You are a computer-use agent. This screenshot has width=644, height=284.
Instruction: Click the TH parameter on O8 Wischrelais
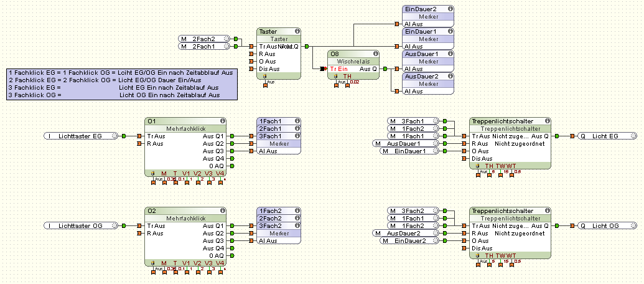tap(347, 76)
